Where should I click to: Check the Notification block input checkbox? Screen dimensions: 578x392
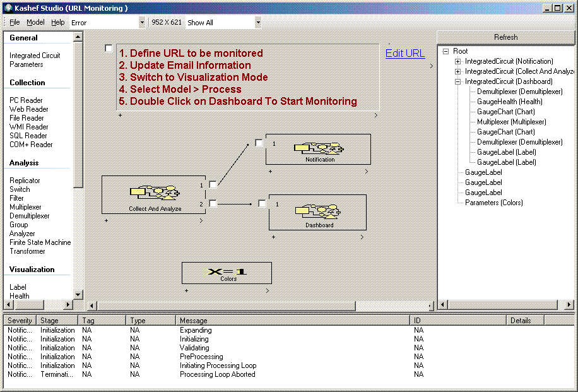pyautogui.click(x=259, y=143)
